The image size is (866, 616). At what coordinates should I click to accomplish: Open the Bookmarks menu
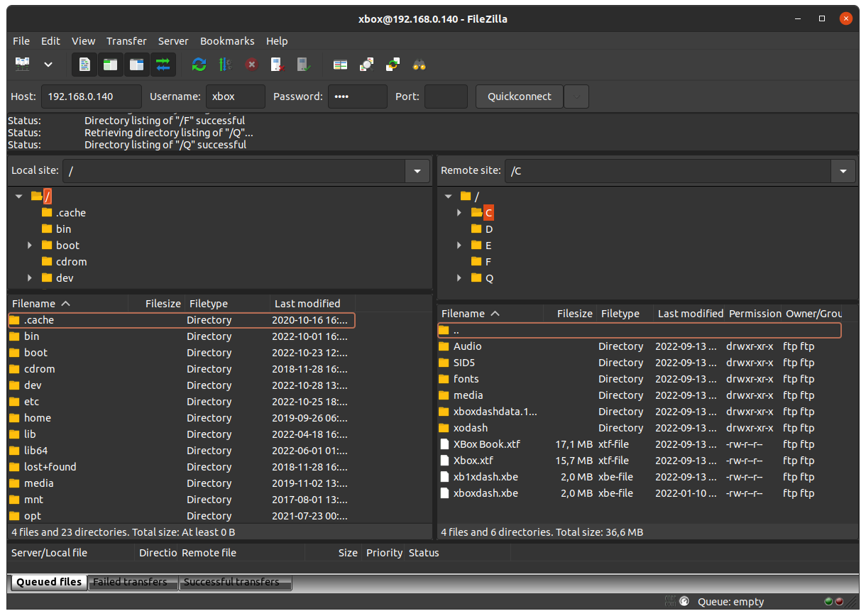click(x=227, y=41)
